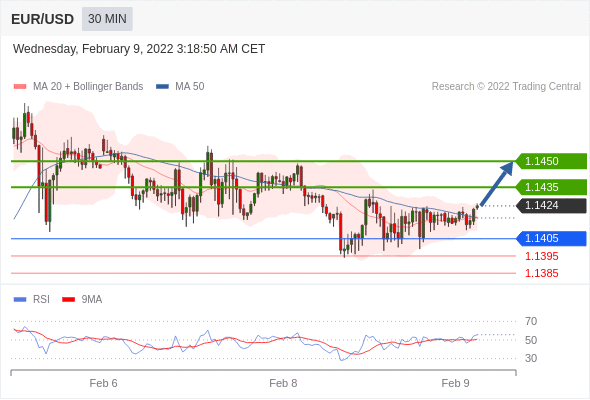Click the Feb 6 date axis label

[103, 383]
